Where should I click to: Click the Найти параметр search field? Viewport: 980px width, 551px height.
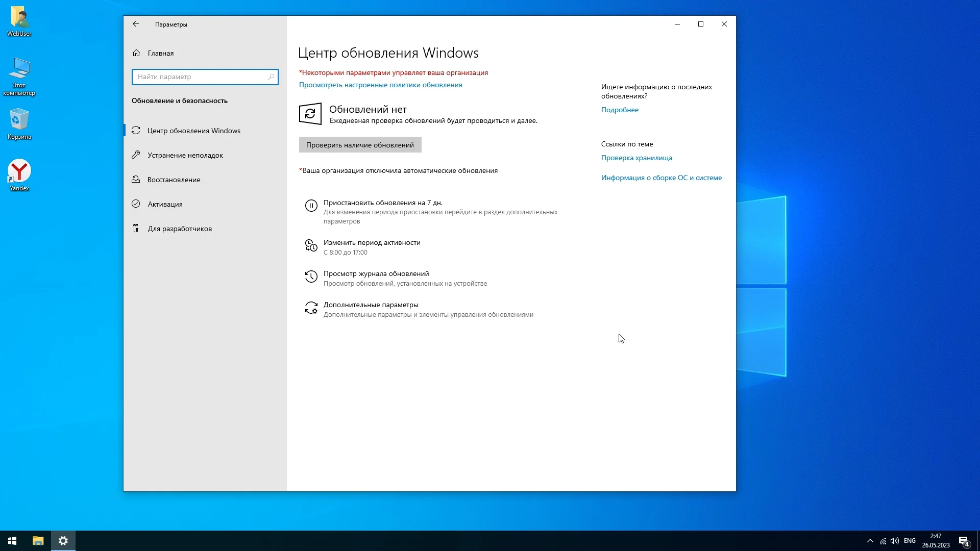pos(200,77)
